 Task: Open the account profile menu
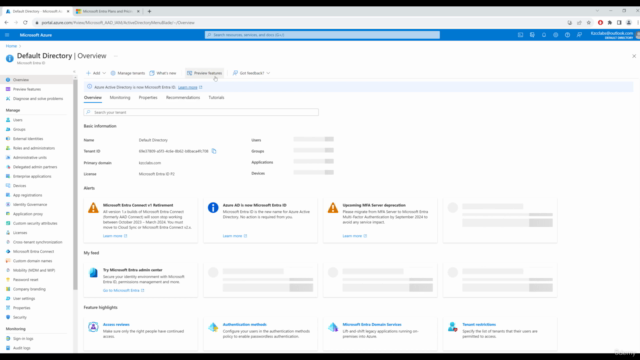coord(614,35)
